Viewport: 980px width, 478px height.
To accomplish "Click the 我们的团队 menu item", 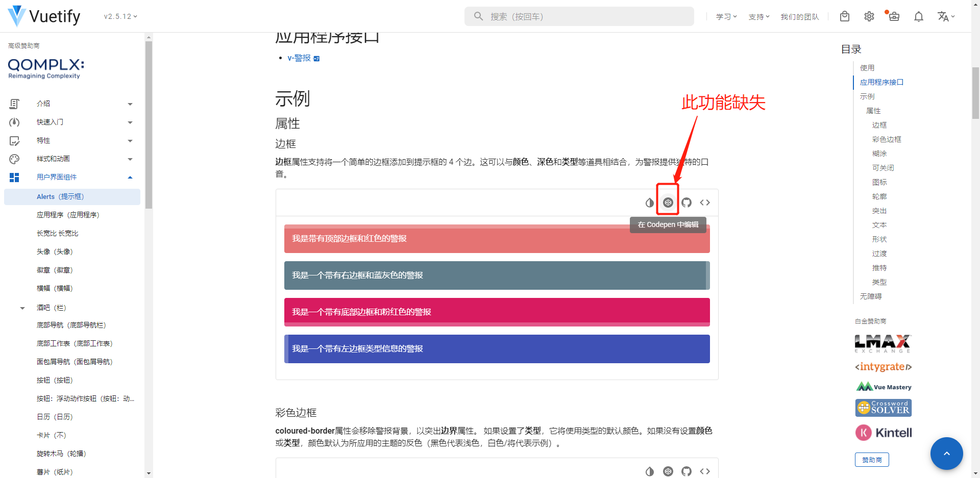I will click(x=799, y=16).
